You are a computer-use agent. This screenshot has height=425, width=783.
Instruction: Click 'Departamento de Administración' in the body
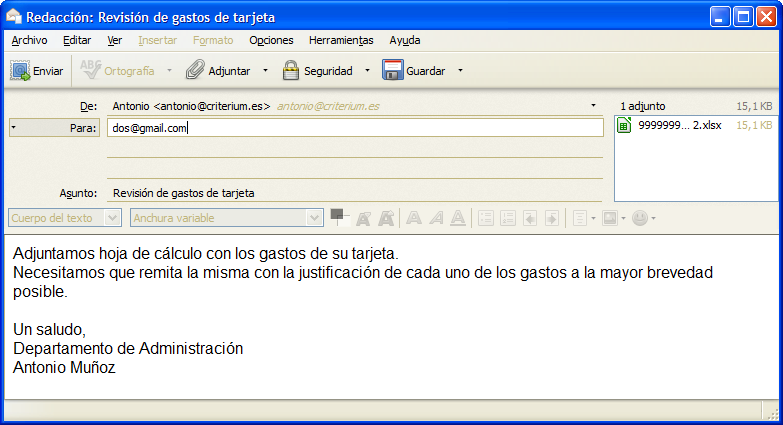pyautogui.click(x=128, y=349)
